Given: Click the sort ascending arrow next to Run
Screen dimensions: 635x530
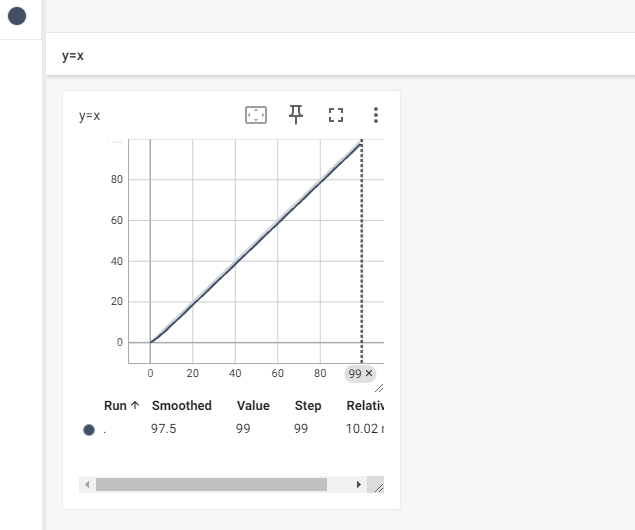Looking at the screenshot, I should click(135, 405).
